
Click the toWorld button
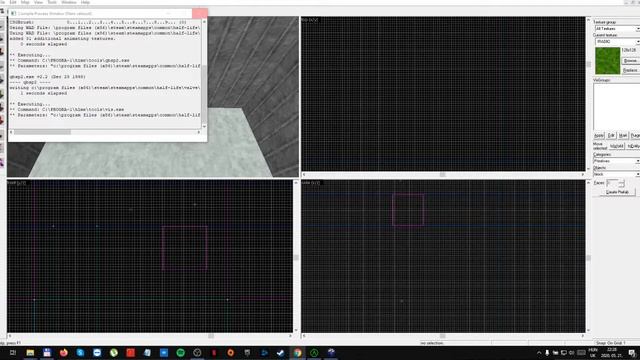[x=617, y=146]
